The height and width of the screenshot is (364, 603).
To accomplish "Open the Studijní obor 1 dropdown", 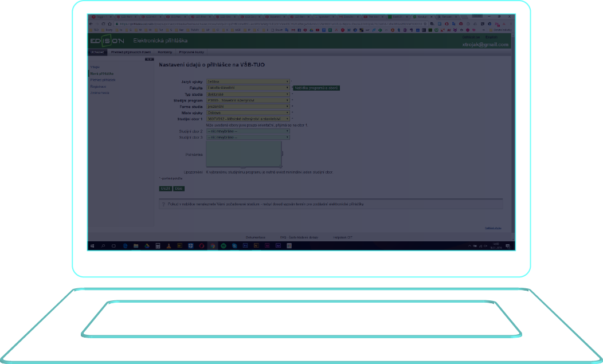I will [248, 119].
